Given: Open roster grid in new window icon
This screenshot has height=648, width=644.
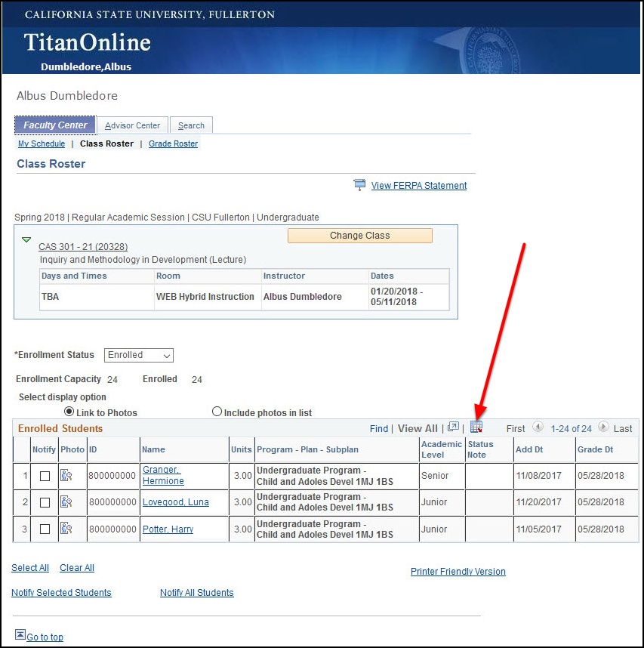Looking at the screenshot, I should coord(453,427).
